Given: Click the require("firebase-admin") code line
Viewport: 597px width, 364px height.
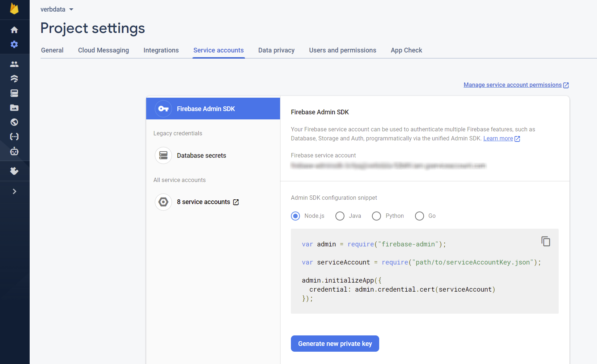Looking at the screenshot, I should tap(374, 244).
